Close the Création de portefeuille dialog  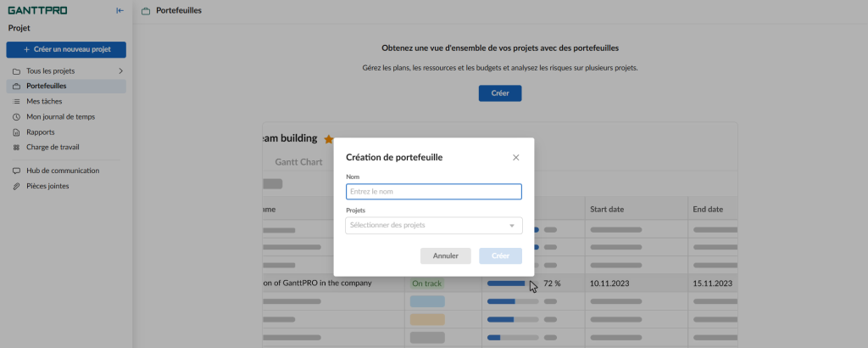(x=516, y=157)
